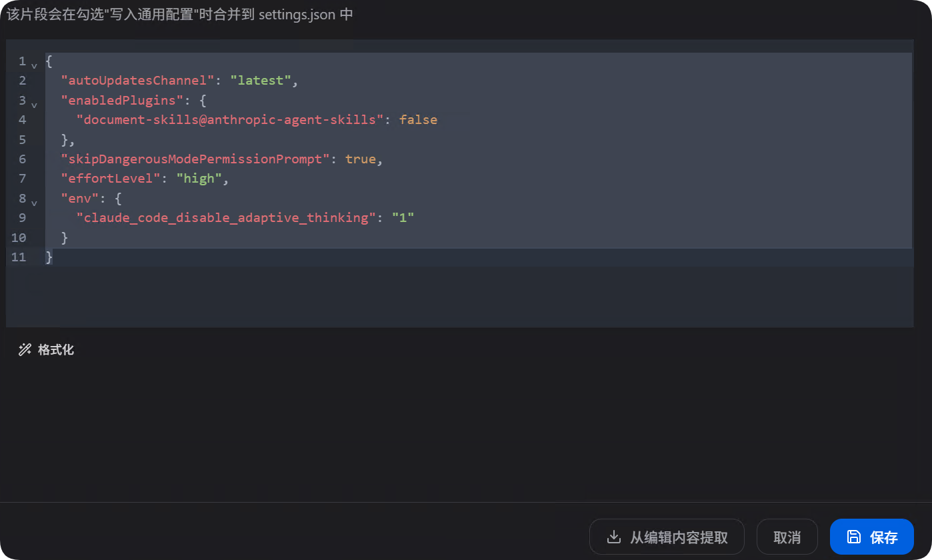Click line number 5 in the gutter
Viewport: 932px width, 560px height.
pos(22,139)
